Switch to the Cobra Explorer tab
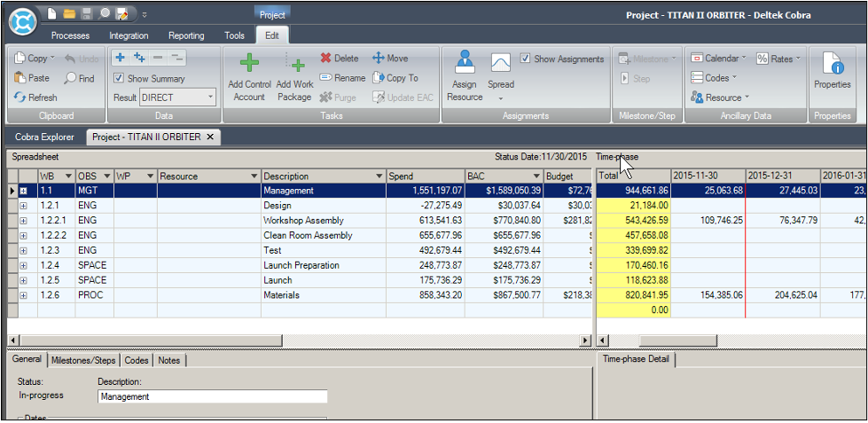 pos(44,137)
